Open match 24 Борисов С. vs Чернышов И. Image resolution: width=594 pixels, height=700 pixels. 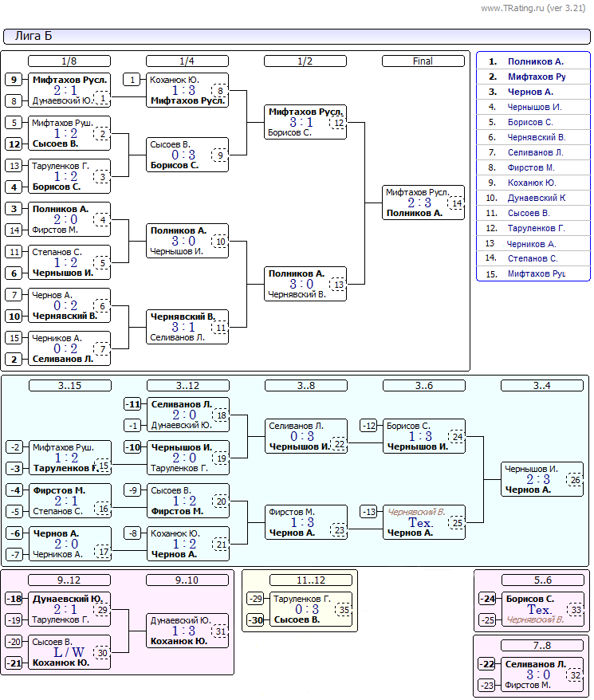[424, 436]
